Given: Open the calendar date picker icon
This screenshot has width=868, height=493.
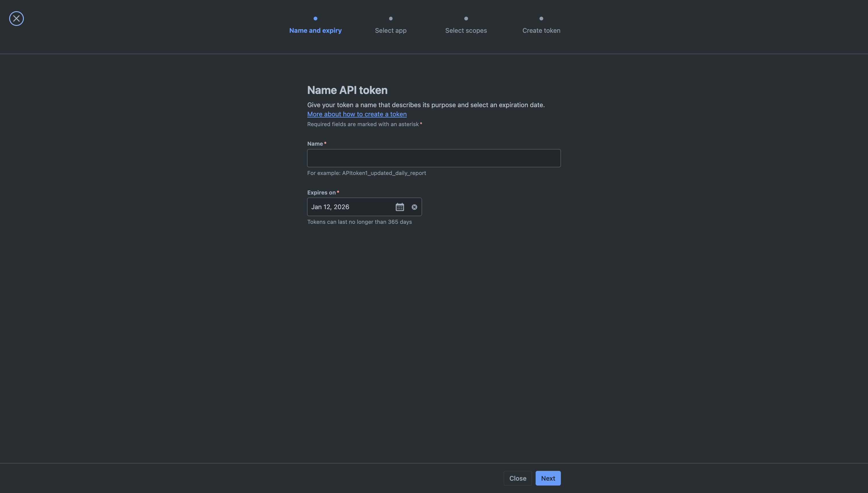Looking at the screenshot, I should point(400,207).
